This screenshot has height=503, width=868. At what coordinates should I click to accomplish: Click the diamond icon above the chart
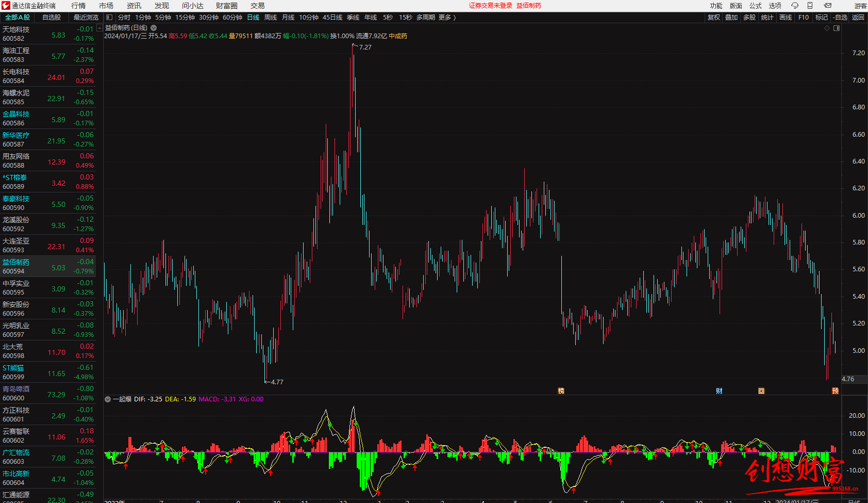(827, 28)
